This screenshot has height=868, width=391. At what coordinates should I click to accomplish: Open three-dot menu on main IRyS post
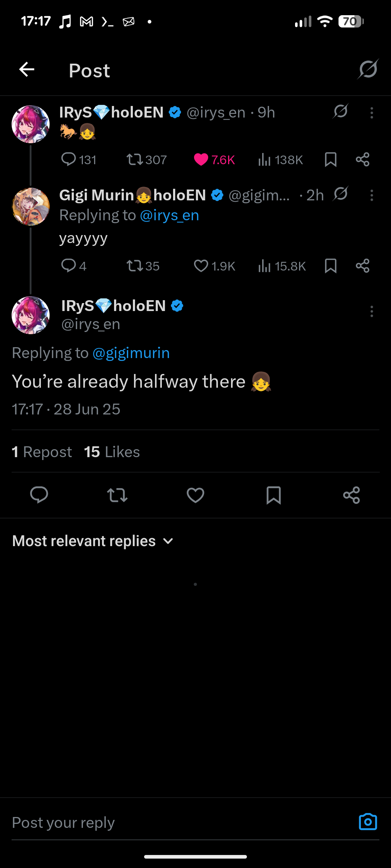pos(371,311)
